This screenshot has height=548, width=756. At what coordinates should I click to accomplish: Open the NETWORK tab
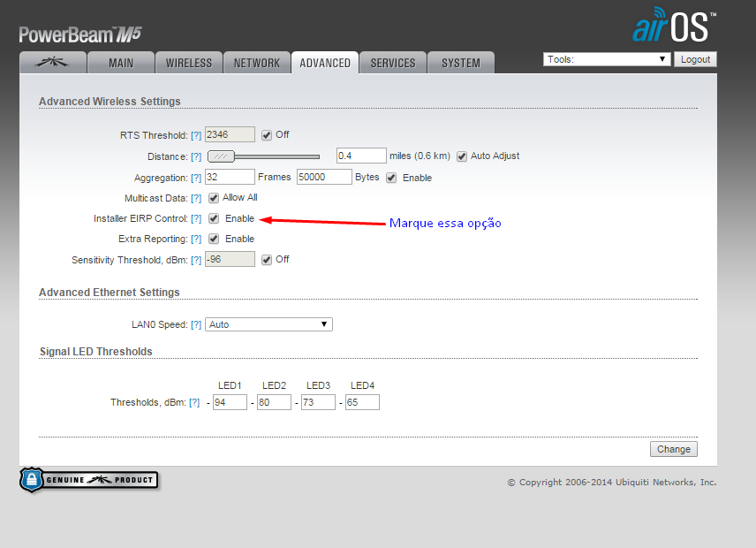point(257,63)
